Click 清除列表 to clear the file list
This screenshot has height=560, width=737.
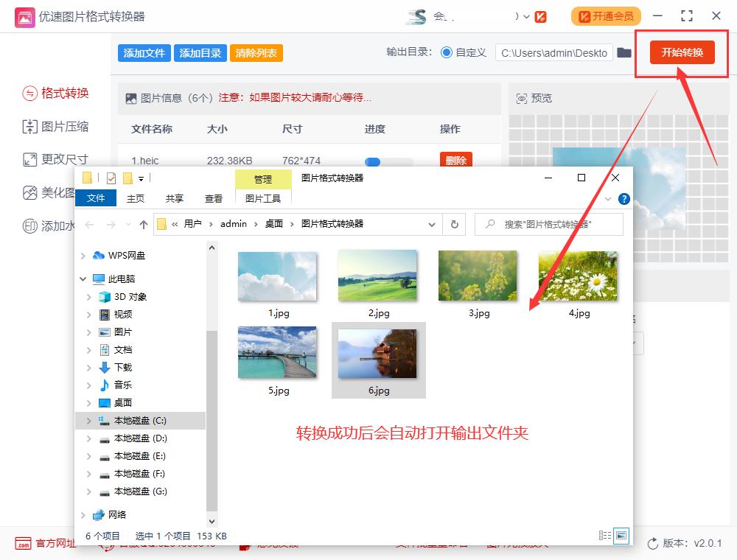click(x=256, y=53)
